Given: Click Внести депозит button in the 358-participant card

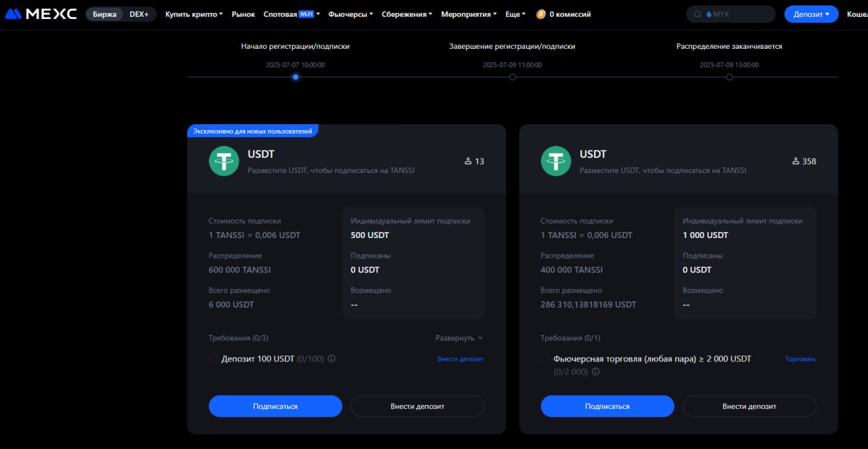Looking at the screenshot, I should [749, 406].
